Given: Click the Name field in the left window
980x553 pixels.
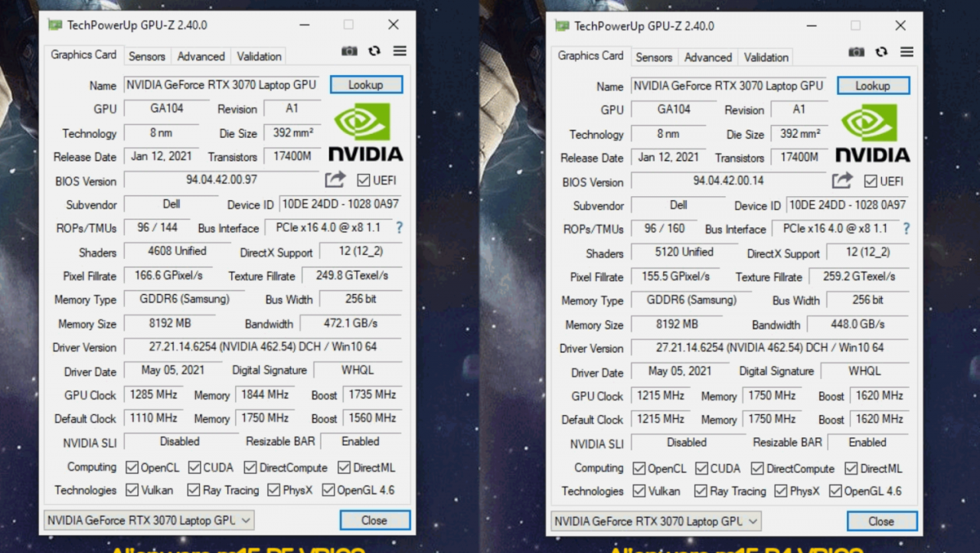Looking at the screenshot, I should click(x=221, y=85).
